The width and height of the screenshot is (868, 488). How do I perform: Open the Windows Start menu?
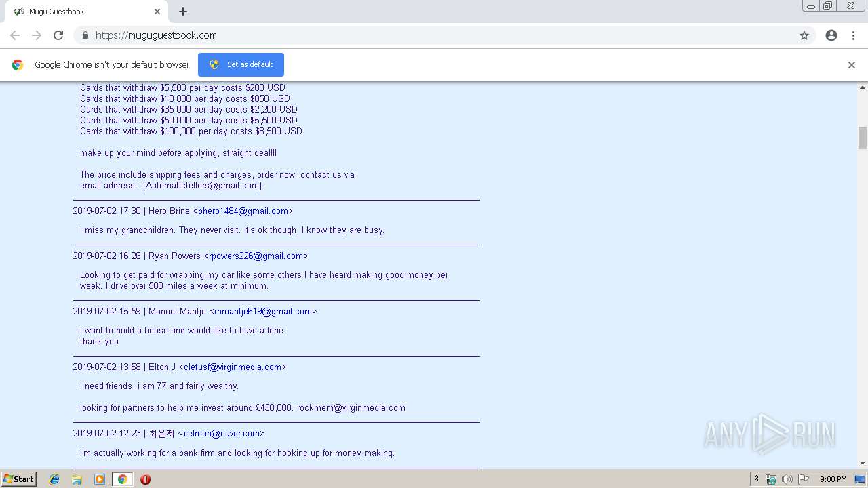[x=19, y=479]
